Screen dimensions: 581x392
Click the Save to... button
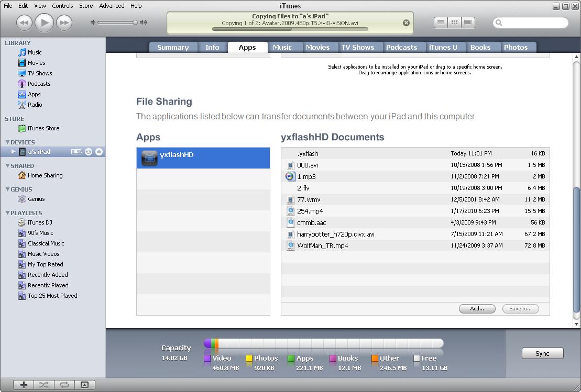tap(520, 309)
